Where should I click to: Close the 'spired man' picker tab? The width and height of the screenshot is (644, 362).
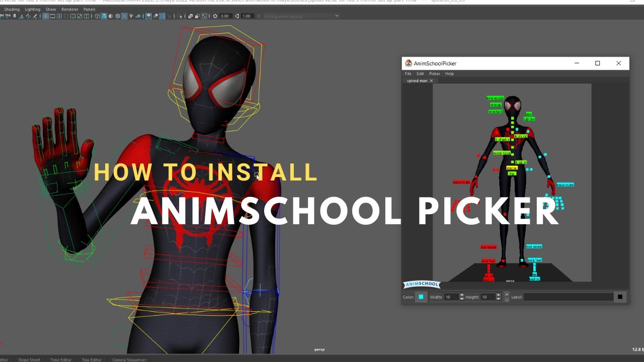pos(431,80)
